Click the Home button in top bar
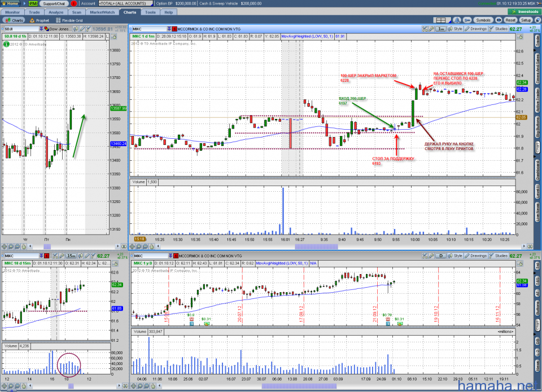This screenshot has width=542, height=392. tap(11, 3)
